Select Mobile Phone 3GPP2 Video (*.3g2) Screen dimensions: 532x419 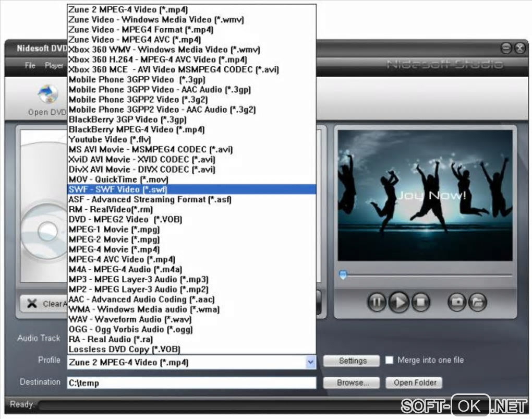click(192, 100)
